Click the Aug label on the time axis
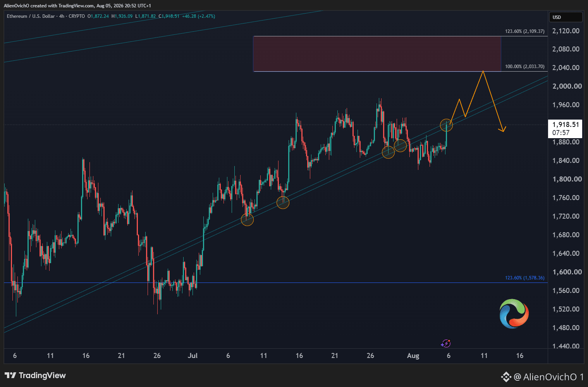The width and height of the screenshot is (588, 387). (x=413, y=356)
